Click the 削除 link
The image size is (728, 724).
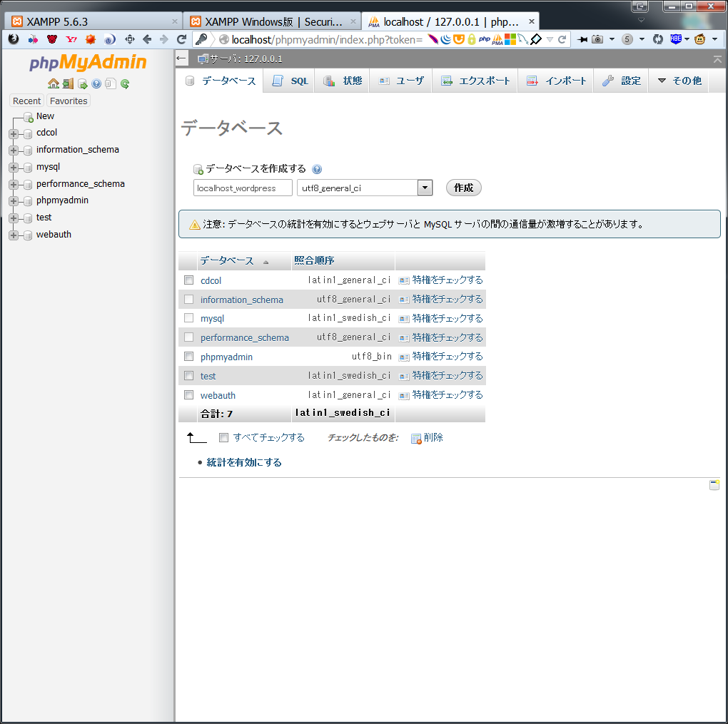[x=428, y=438]
